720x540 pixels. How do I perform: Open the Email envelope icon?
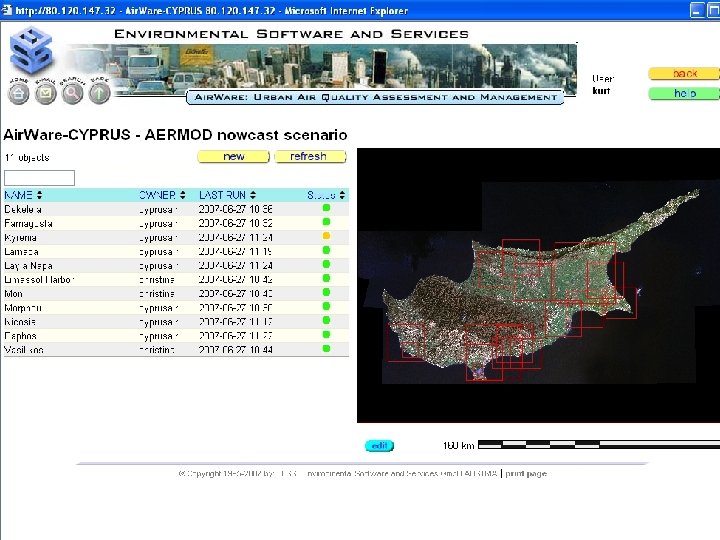click(45, 93)
